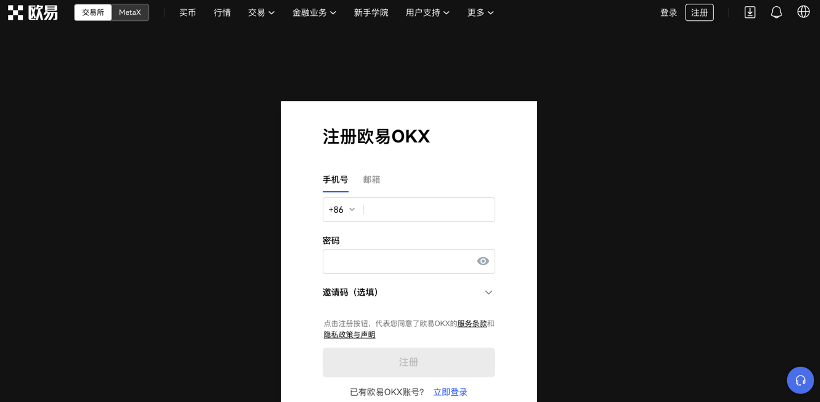This screenshot has height=402, width=820.
Task: Click the 注册 button in the header
Action: click(699, 13)
